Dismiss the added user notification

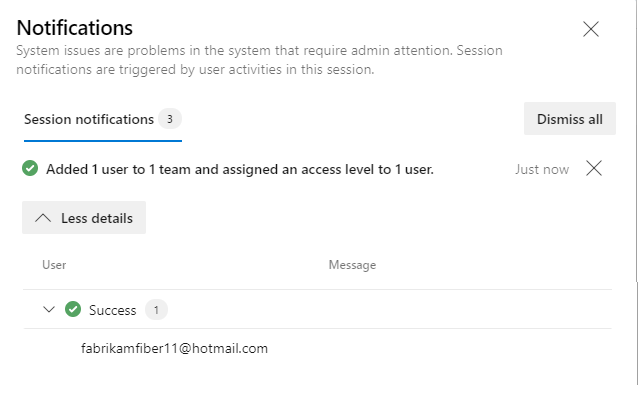(x=594, y=168)
